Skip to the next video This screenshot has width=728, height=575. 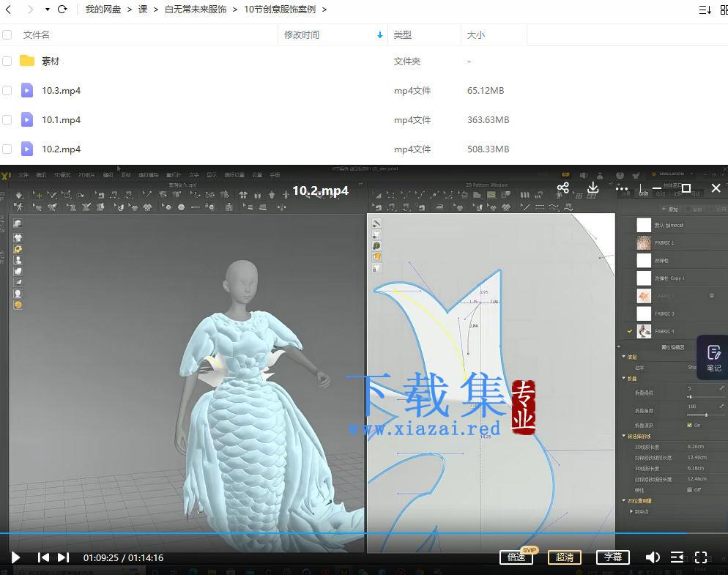[x=64, y=557]
